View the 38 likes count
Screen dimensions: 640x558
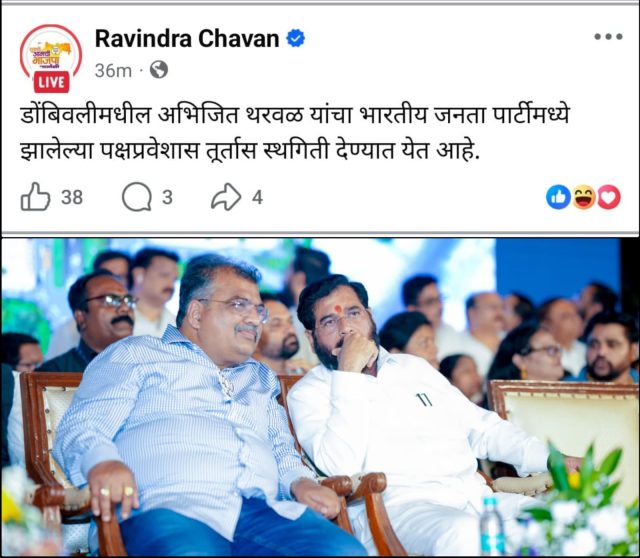point(72,197)
